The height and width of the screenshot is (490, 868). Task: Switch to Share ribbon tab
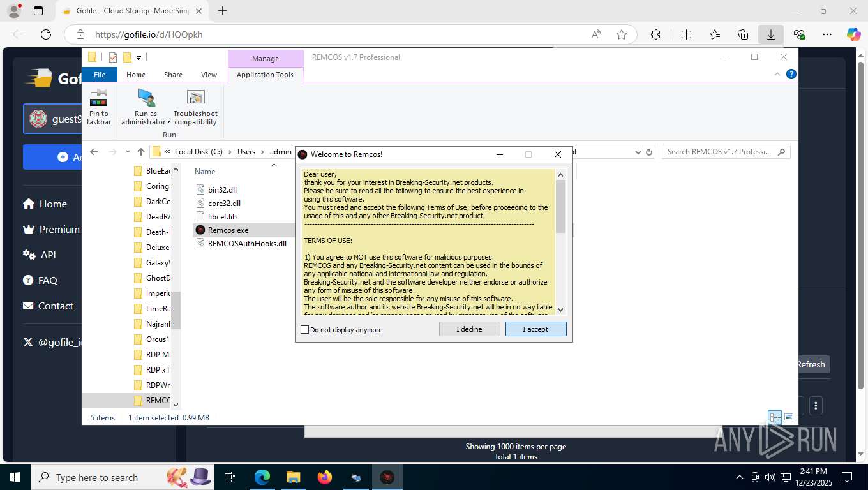point(173,75)
